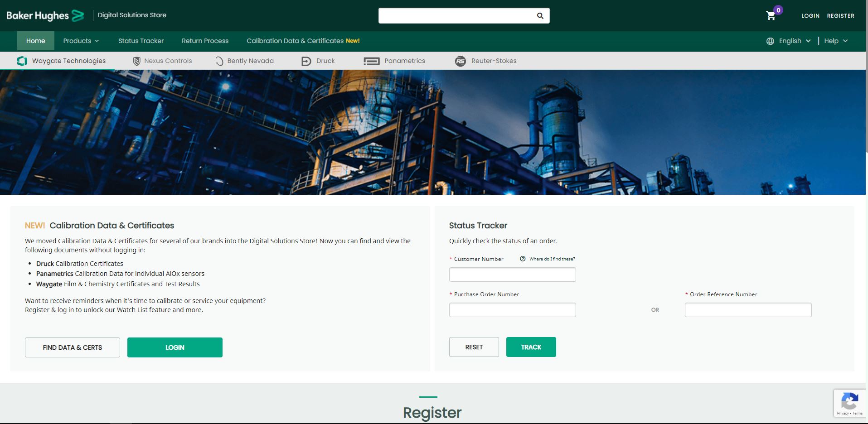Viewport: 868px width, 424px height.
Task: Click the cart item count badge
Action: 778,10
